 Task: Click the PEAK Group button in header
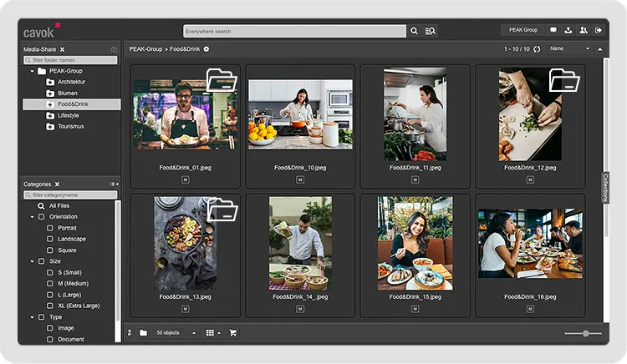pos(523,30)
